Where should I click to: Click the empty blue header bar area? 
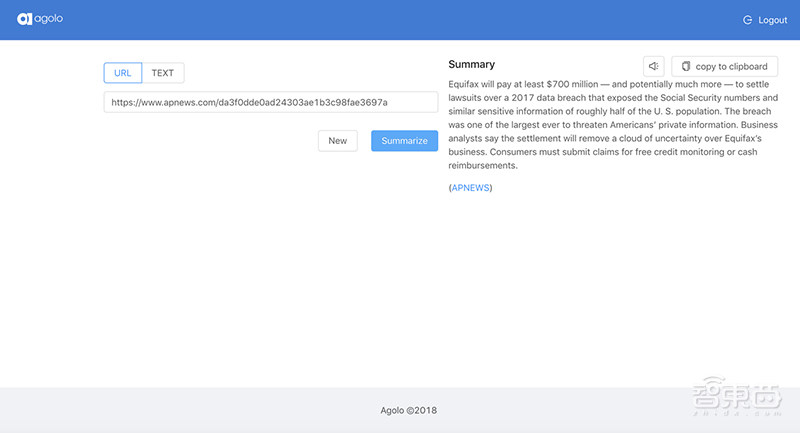coord(400,20)
